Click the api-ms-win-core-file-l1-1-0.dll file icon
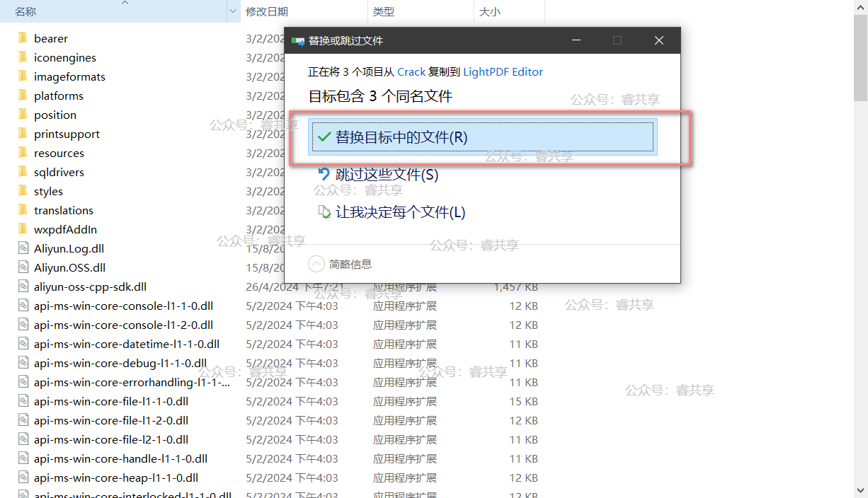The width and height of the screenshot is (868, 498). [22, 401]
